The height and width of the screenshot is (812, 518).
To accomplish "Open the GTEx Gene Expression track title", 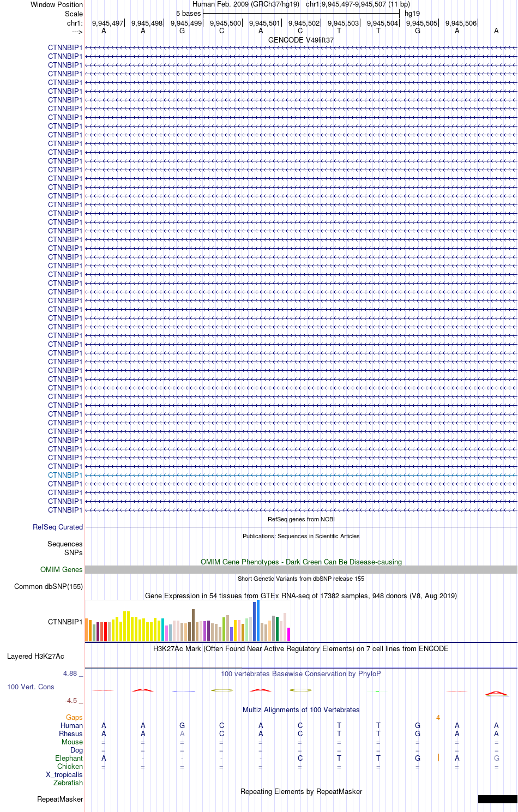I will coord(301,596).
